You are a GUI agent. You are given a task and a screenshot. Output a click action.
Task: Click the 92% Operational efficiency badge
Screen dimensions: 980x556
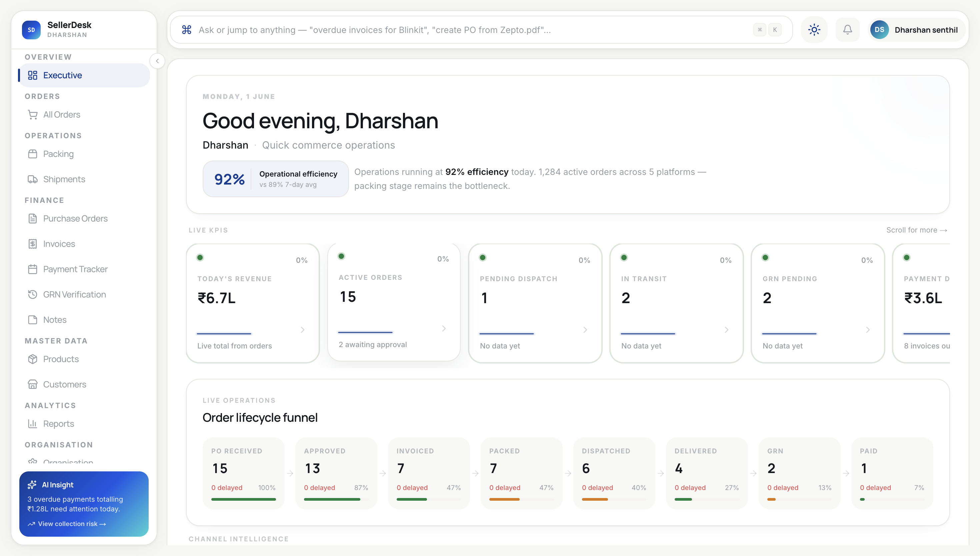click(275, 179)
